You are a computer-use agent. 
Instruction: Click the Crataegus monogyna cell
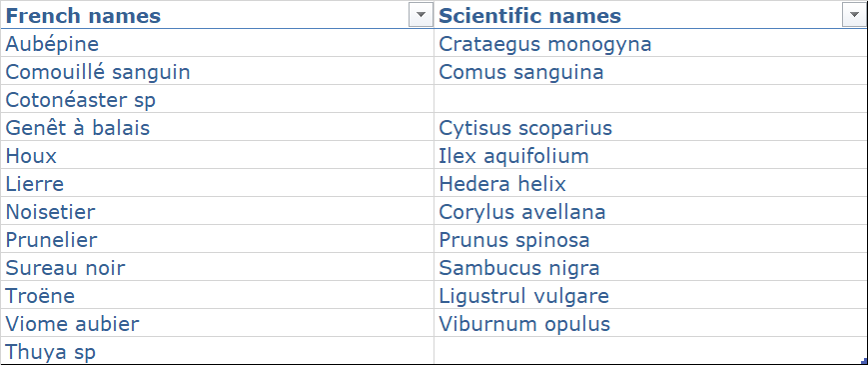[x=651, y=43]
